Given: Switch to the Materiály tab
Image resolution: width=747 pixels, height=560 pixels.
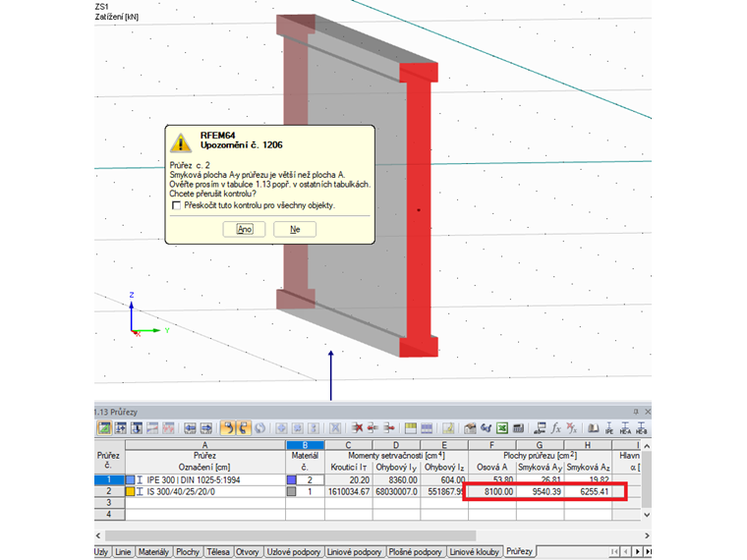Looking at the screenshot, I should pos(153,551).
